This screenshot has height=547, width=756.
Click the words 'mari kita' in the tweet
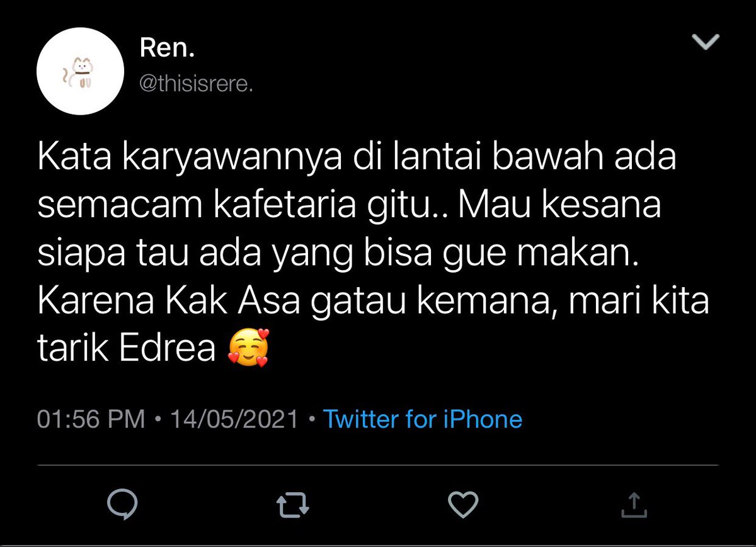pyautogui.click(x=638, y=301)
